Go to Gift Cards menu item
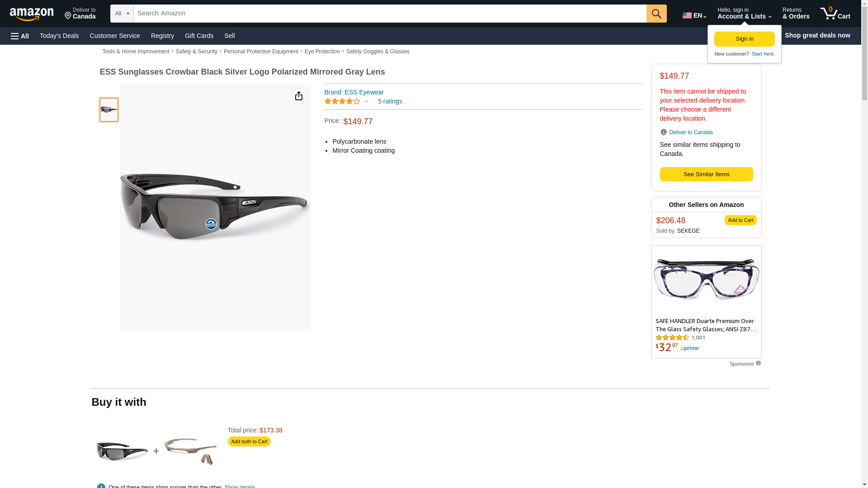Screen dimensions: 868x488 click(x=199, y=36)
